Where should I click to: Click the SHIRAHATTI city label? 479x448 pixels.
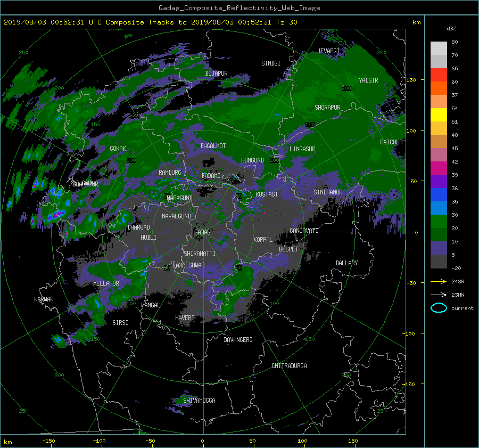[x=200, y=254]
